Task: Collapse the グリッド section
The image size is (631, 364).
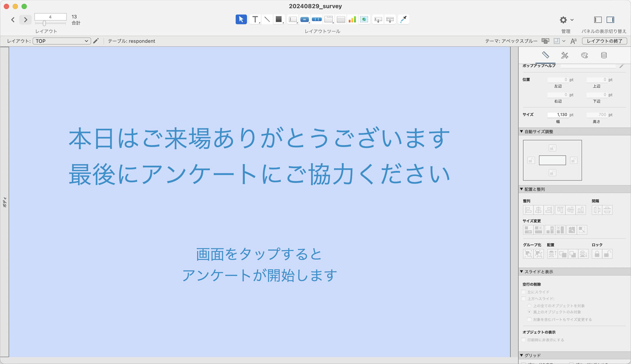Action: click(x=521, y=356)
